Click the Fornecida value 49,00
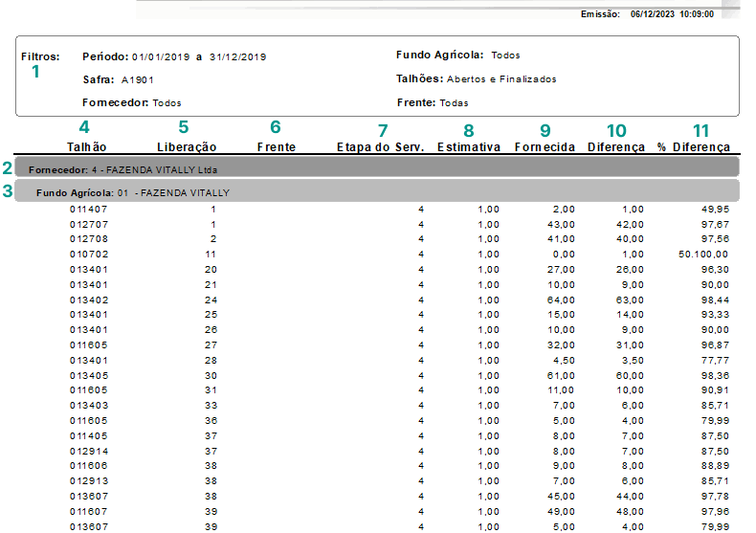This screenshot has height=533, width=756. pyautogui.click(x=561, y=512)
